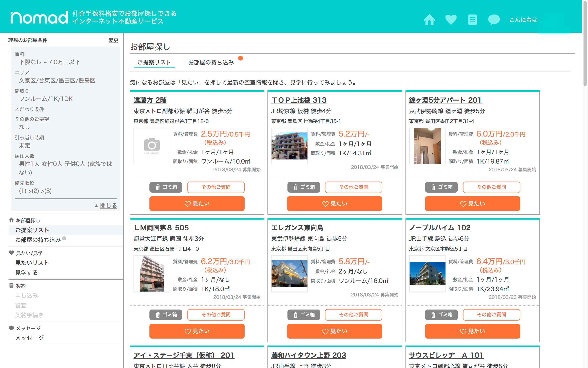Click その他ご質問 for ノーブルハイム 102
Viewport: 588px width, 368px height.
pos(491,315)
